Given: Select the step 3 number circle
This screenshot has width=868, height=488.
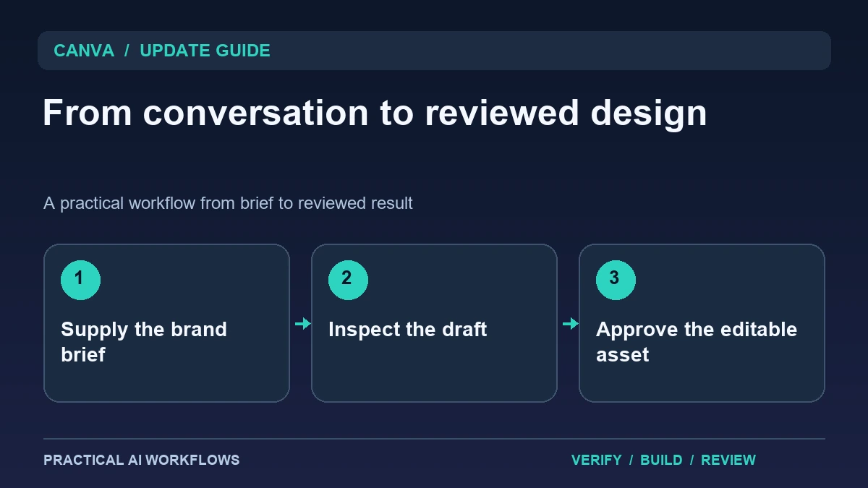Looking at the screenshot, I should click(616, 280).
